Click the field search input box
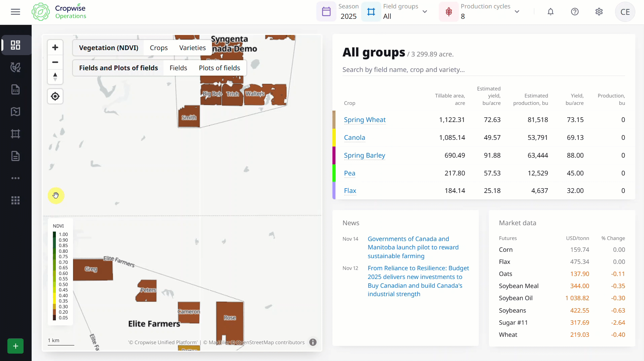Viewport: 644px width, 361px height. [483, 70]
